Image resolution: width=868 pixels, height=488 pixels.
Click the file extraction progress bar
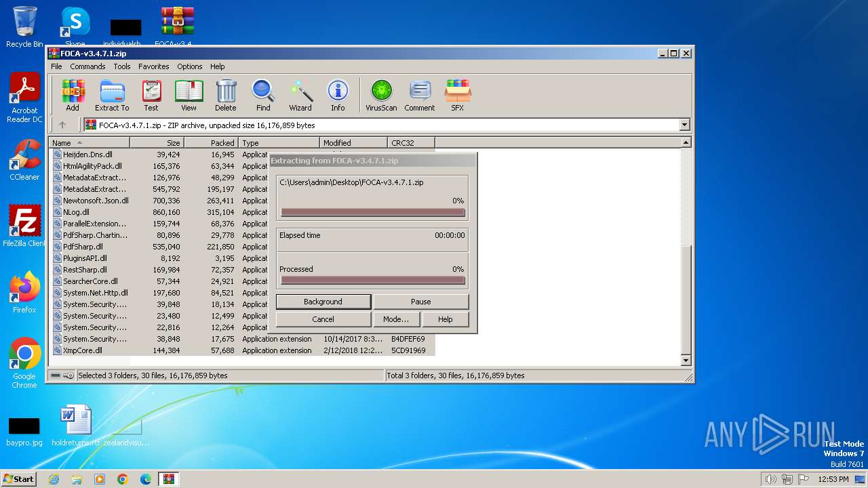373,212
